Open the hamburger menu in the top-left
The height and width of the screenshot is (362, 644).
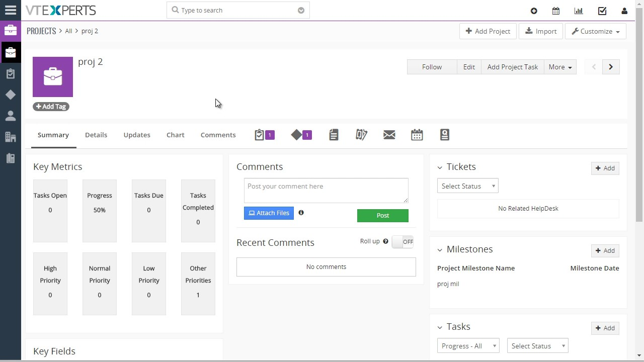tap(11, 10)
